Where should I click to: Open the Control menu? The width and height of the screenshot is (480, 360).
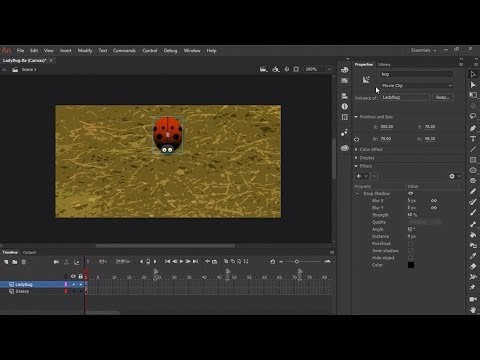point(150,51)
